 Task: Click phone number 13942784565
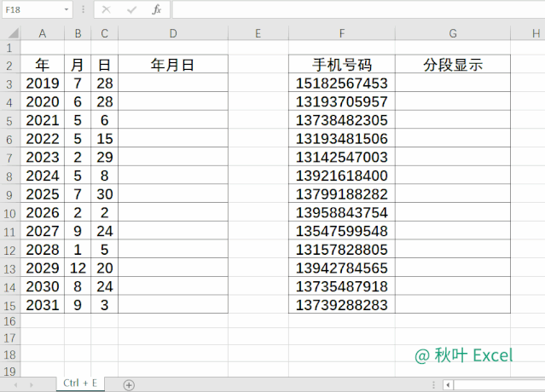342,268
